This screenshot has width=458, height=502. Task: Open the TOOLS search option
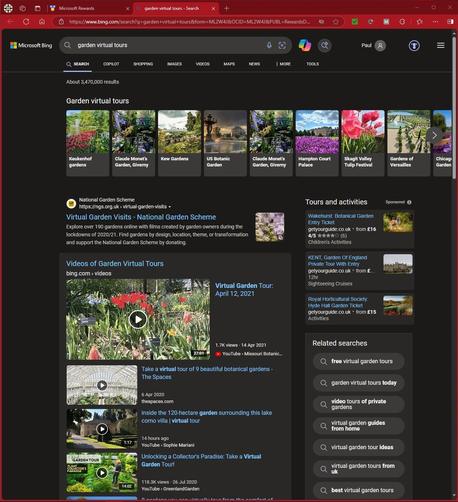click(313, 64)
